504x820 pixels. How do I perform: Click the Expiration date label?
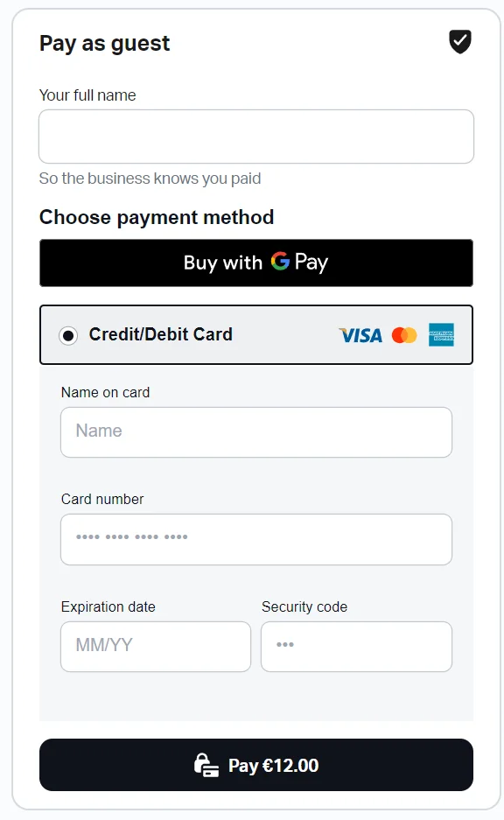pyautogui.click(x=108, y=606)
